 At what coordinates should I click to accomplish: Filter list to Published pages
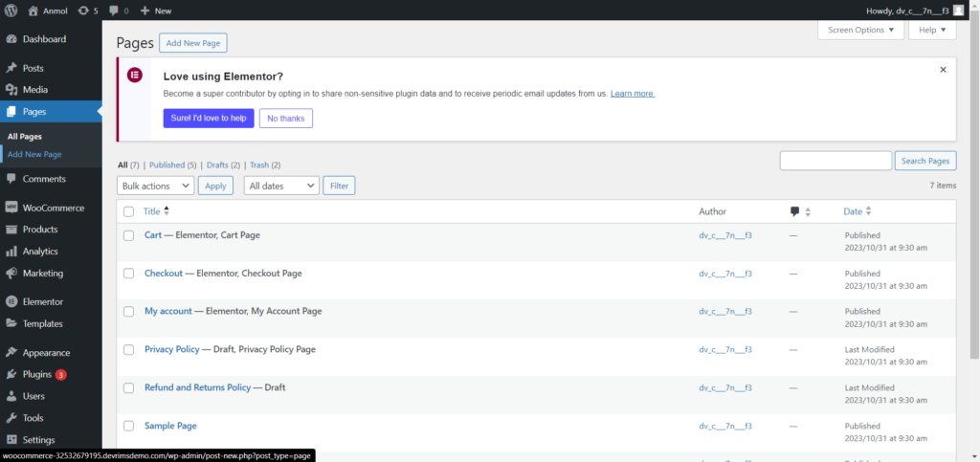click(x=167, y=165)
